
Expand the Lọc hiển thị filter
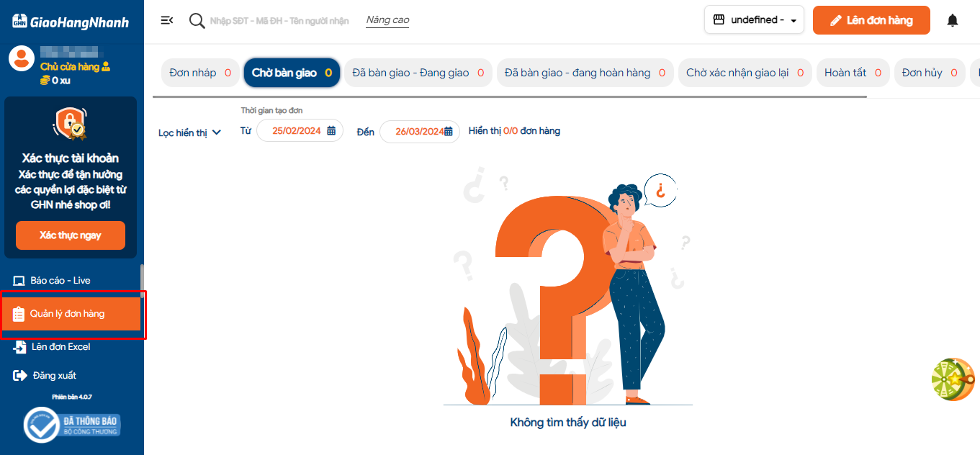coord(189,132)
